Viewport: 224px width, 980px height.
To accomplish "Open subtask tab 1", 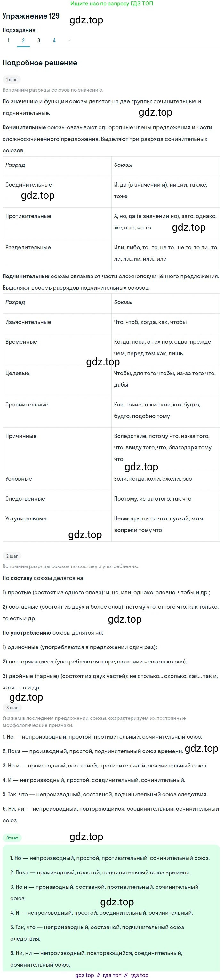I will click(8, 40).
